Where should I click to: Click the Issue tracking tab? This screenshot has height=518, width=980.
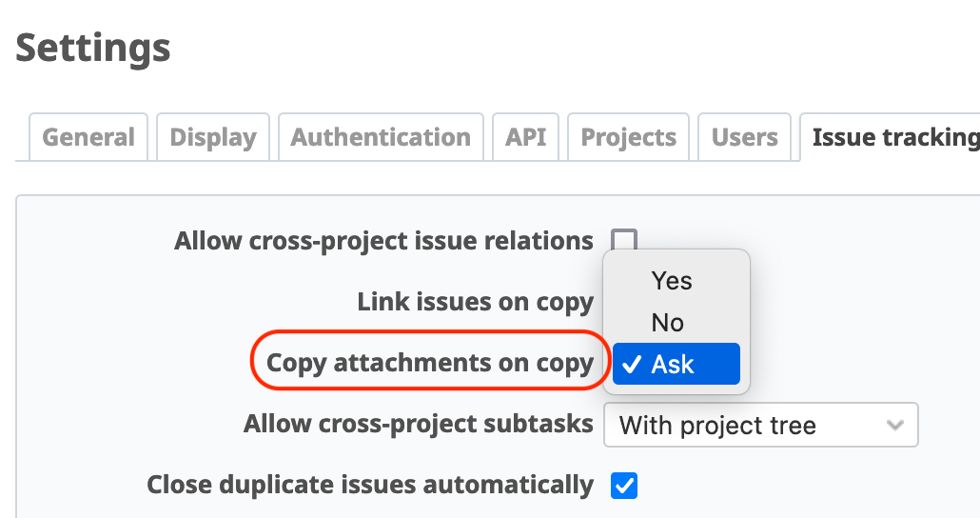894,137
